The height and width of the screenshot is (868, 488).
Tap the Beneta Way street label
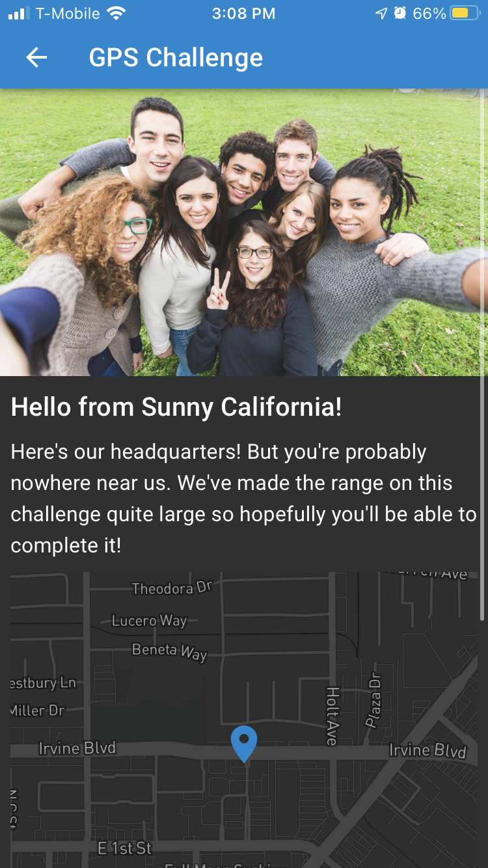pos(169,651)
